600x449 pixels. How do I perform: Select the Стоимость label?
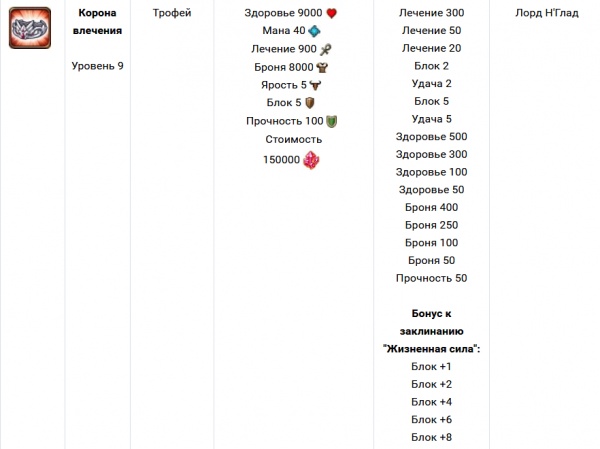click(x=293, y=139)
